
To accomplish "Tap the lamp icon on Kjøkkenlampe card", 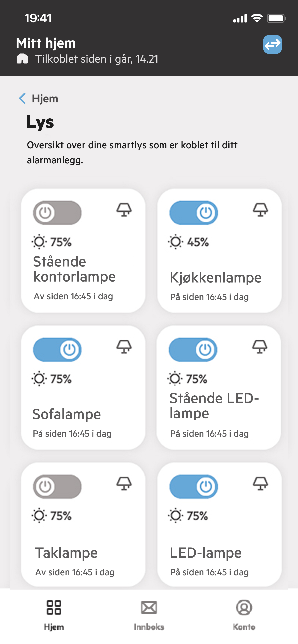I will (260, 210).
